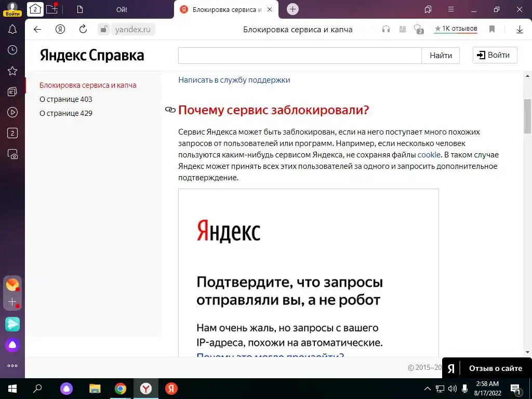
Task: Open the cookie link in paragraph
Action: (429, 155)
